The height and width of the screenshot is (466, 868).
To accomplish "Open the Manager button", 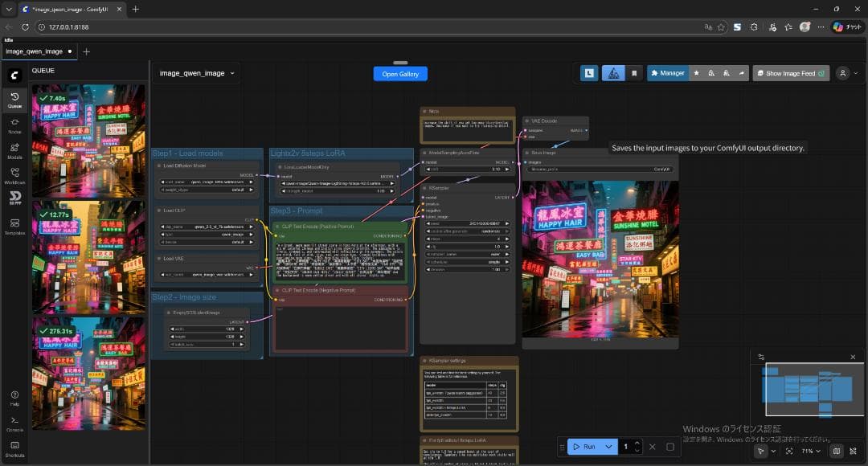I will tap(666, 73).
